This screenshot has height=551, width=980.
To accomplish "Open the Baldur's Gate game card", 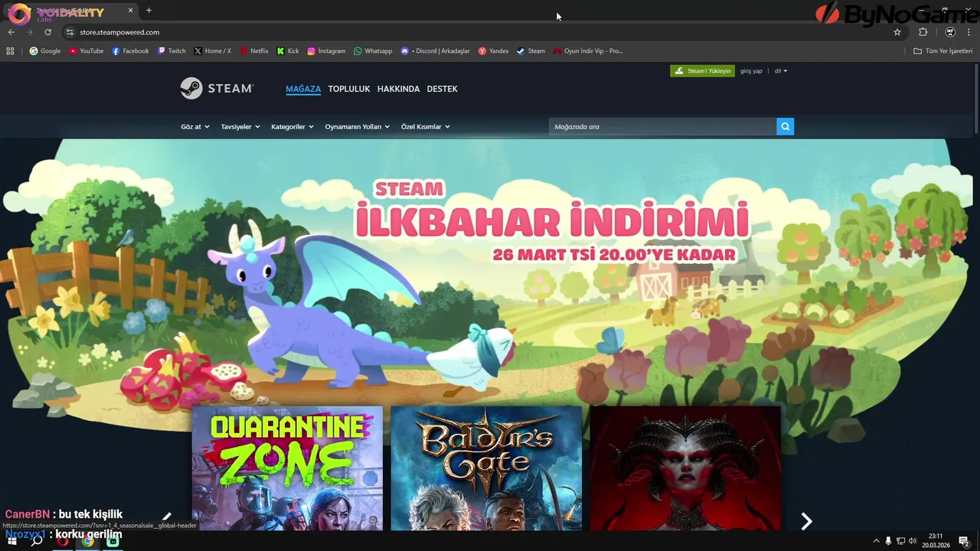I will (486, 468).
